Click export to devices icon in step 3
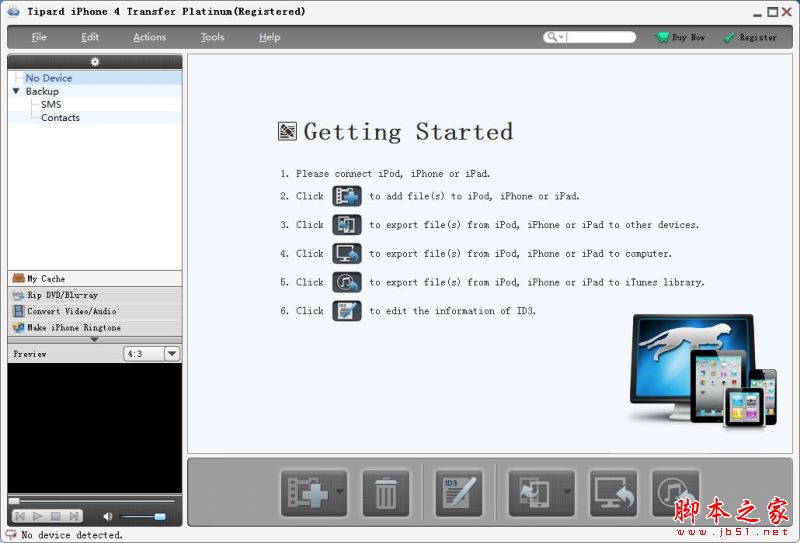 (347, 225)
